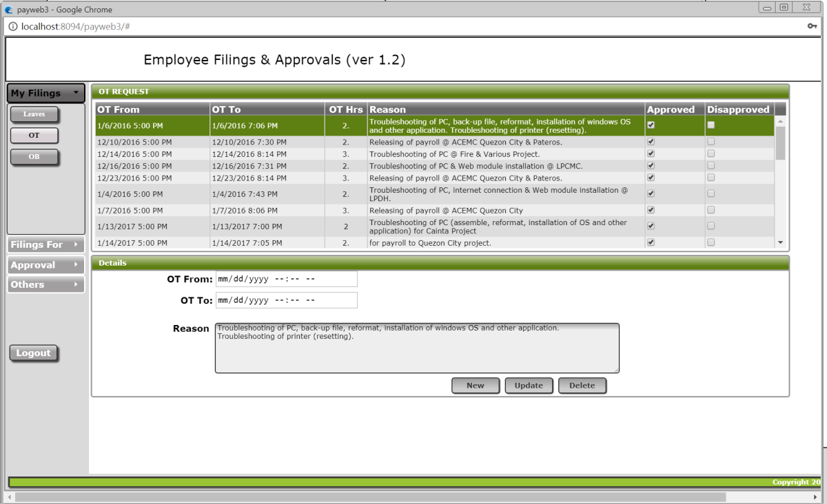Click the OT To date input field
The height and width of the screenshot is (504, 827).
point(286,300)
